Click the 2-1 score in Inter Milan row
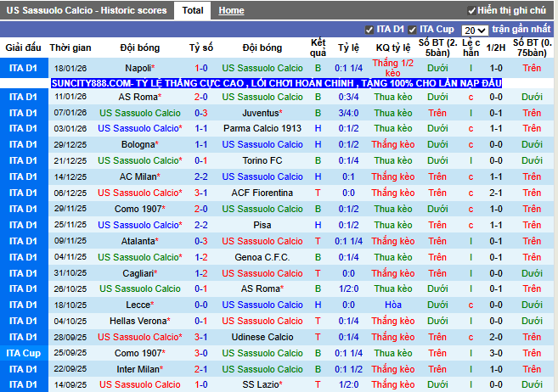The image size is (558, 392). [x=201, y=369]
